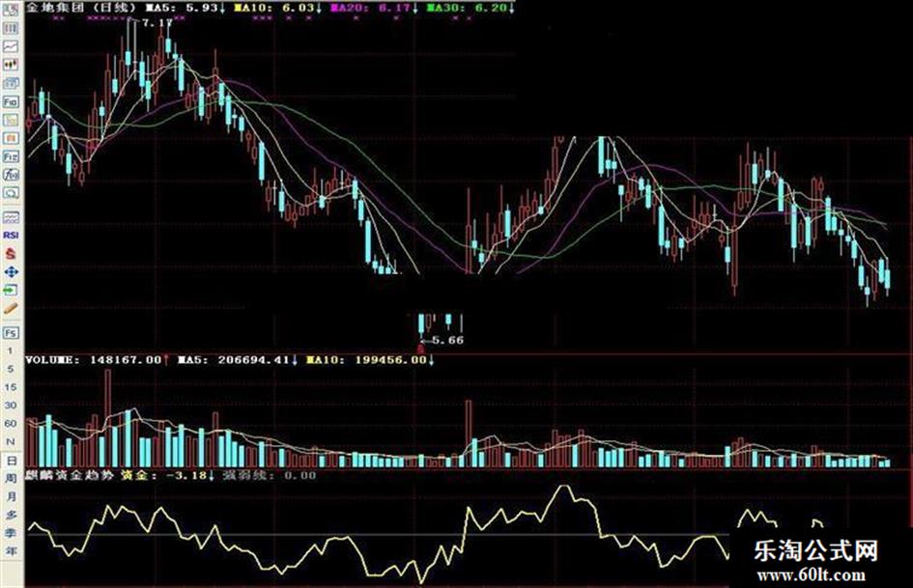Select the weekly (周) period tab
913x588 pixels.
11,479
